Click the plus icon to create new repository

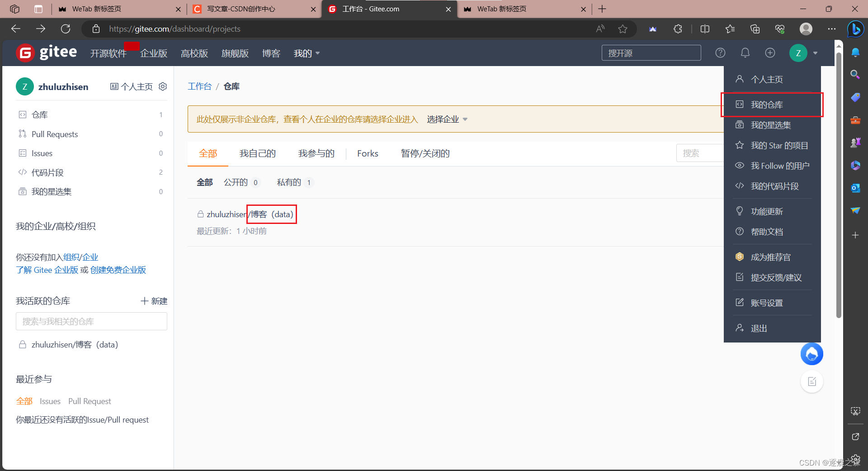pyautogui.click(x=770, y=52)
